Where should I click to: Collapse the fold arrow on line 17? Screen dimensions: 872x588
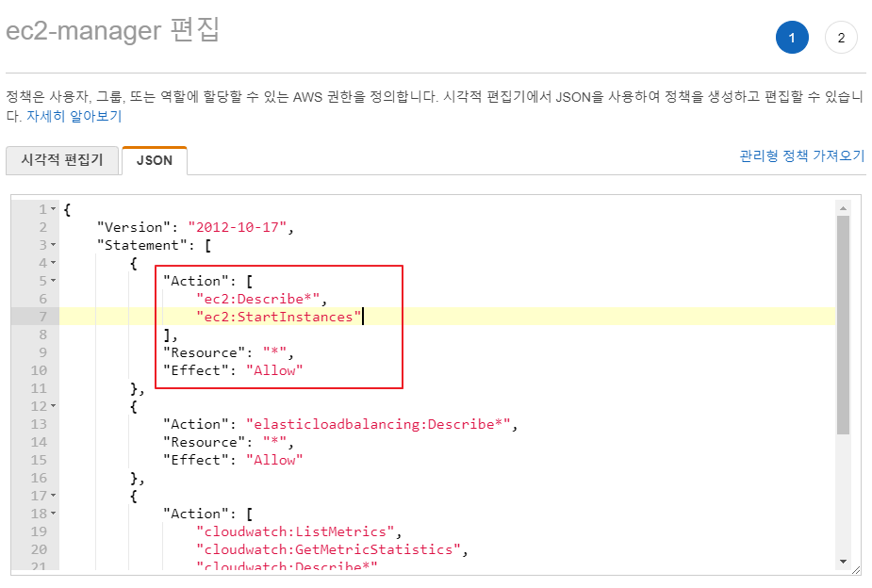coord(54,496)
